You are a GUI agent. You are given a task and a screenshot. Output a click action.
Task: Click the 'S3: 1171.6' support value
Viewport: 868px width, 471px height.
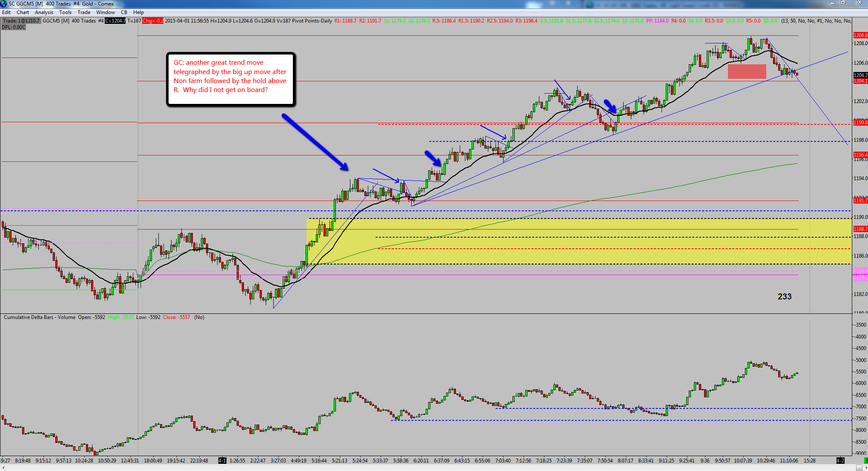coord(633,21)
